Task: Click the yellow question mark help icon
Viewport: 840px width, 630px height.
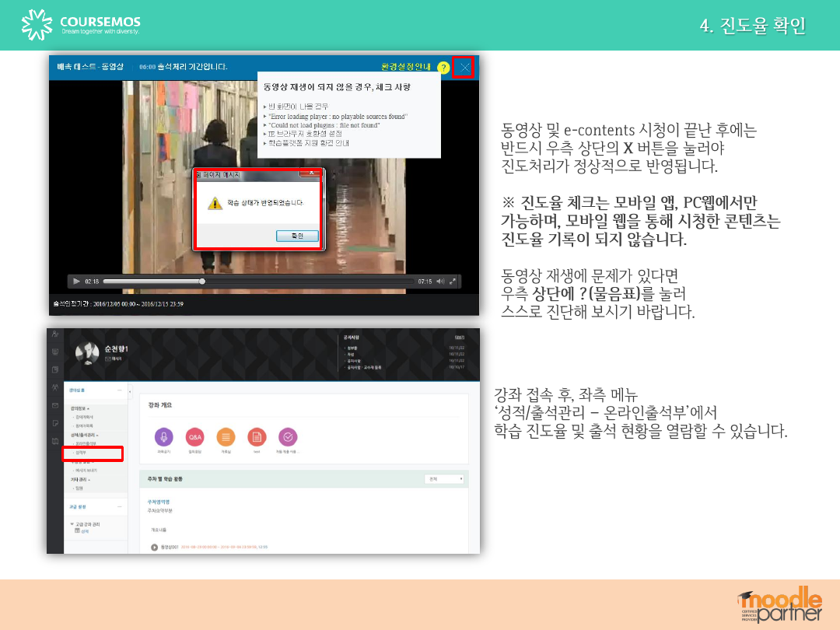Action: (x=443, y=68)
